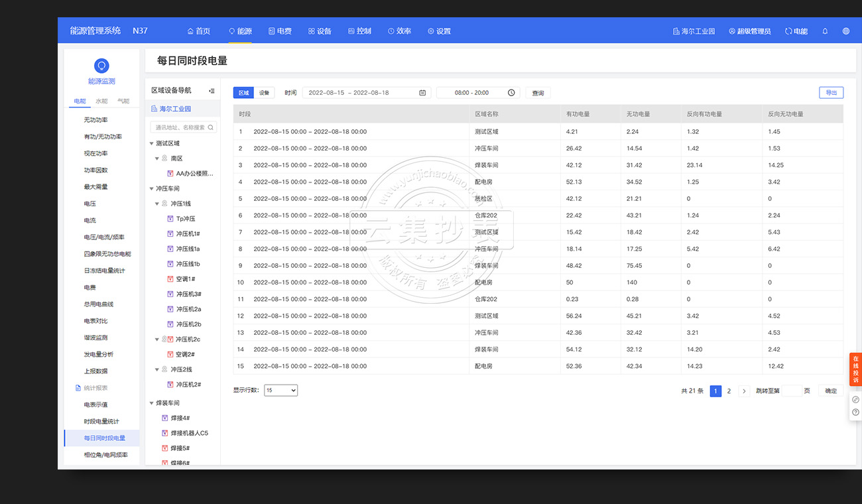
Task: Click the globe language icon
Action: [845, 31]
